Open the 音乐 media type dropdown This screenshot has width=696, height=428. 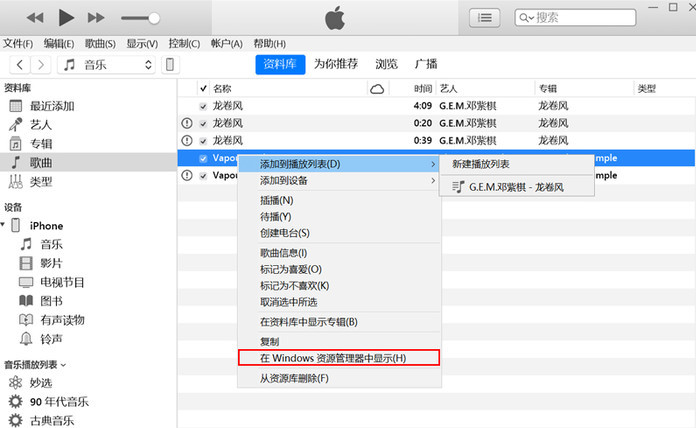(107, 65)
